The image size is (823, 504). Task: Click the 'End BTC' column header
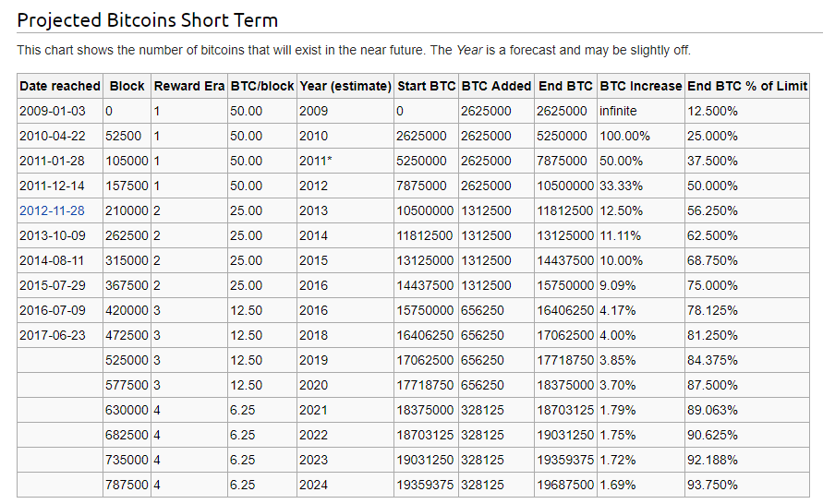[565, 86]
